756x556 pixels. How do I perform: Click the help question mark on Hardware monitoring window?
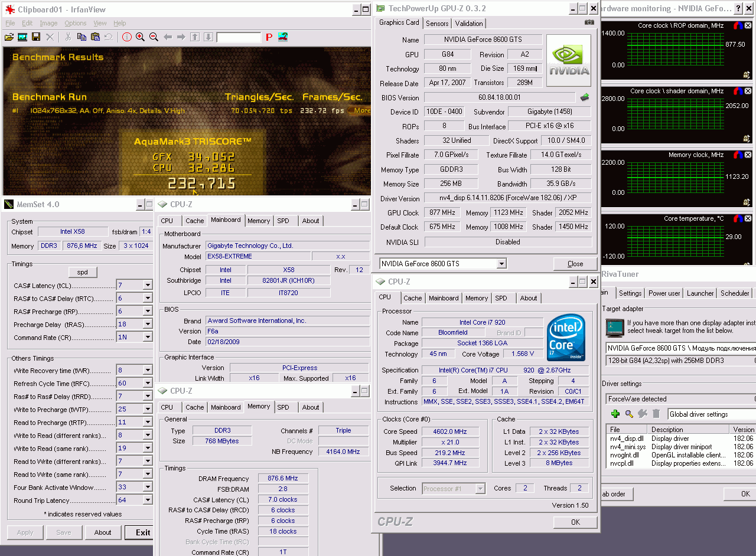[738, 8]
